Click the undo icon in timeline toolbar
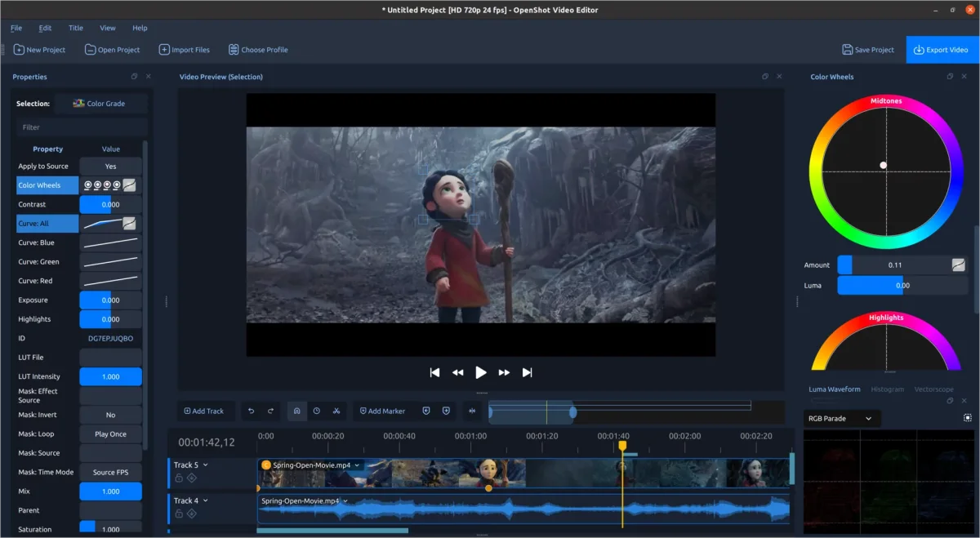The image size is (980, 538). click(x=252, y=411)
